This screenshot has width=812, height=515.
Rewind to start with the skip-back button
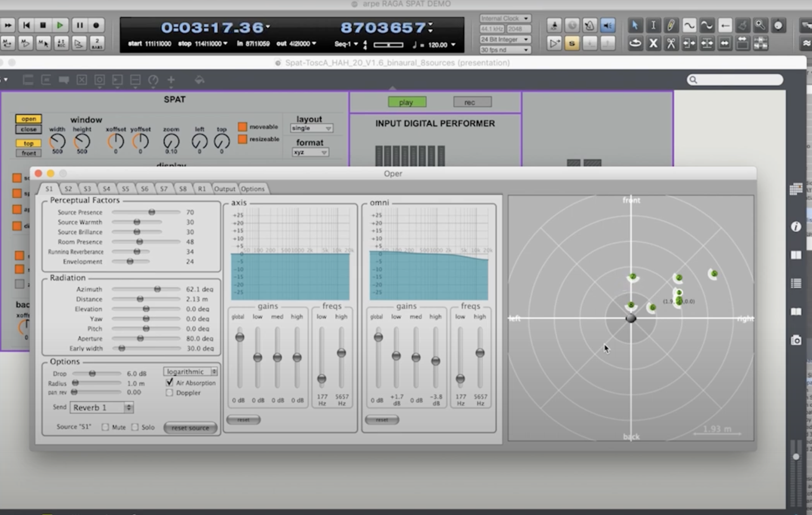point(26,25)
